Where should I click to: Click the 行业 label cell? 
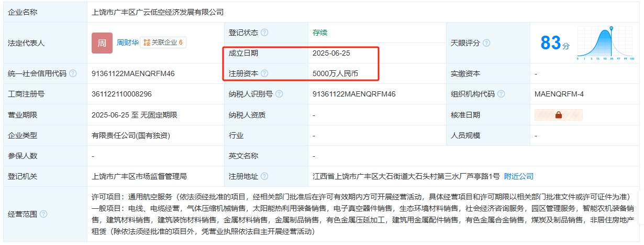coord(266,135)
